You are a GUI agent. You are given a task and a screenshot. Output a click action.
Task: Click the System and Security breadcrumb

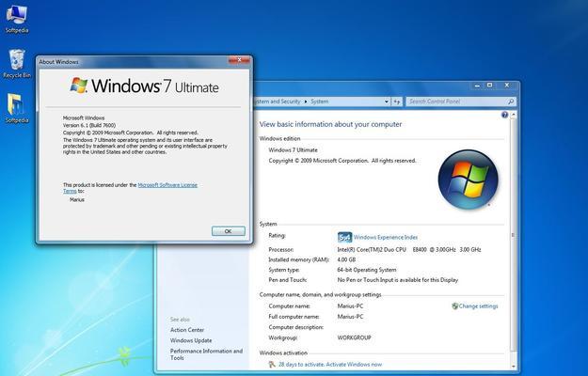coord(278,102)
